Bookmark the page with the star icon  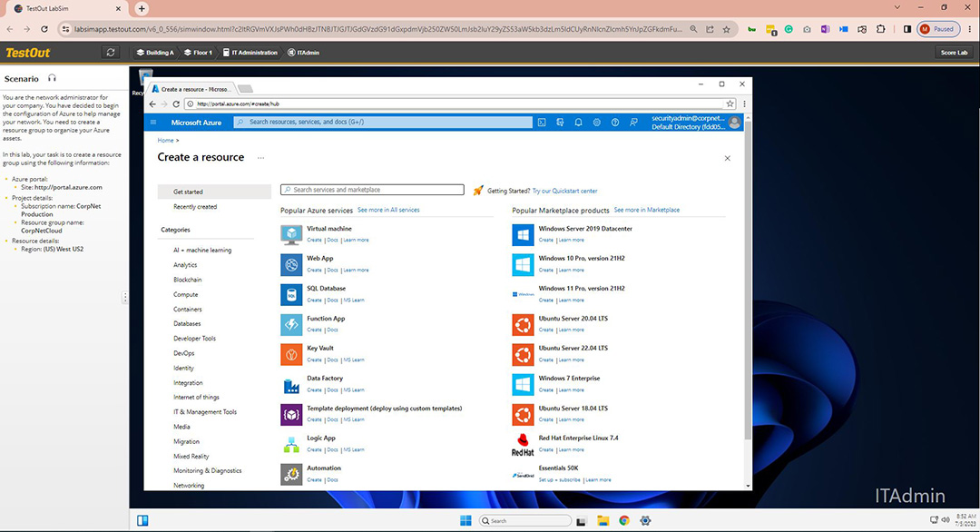point(730,104)
